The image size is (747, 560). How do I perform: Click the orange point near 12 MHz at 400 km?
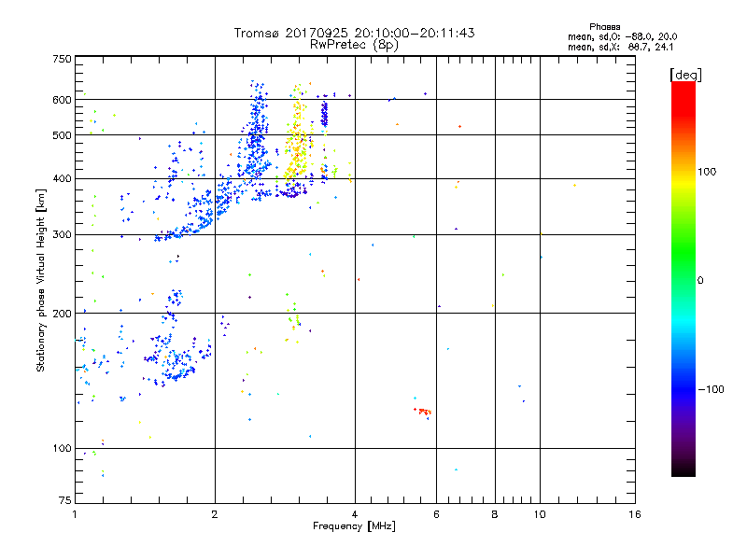(x=574, y=185)
